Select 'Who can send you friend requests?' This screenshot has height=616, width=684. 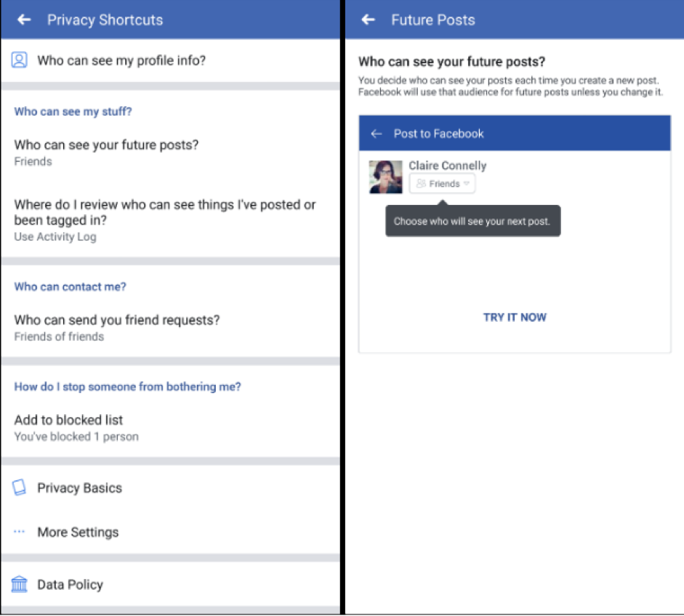(x=117, y=327)
